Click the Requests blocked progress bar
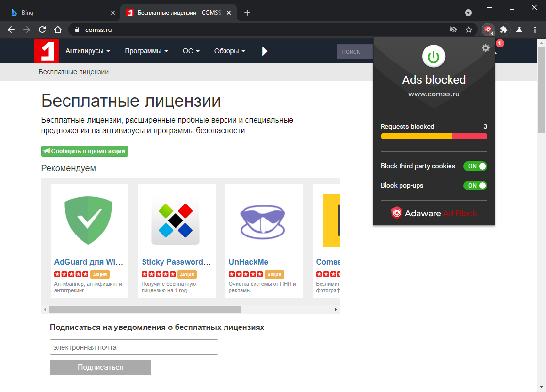The image size is (546, 392). (434, 136)
